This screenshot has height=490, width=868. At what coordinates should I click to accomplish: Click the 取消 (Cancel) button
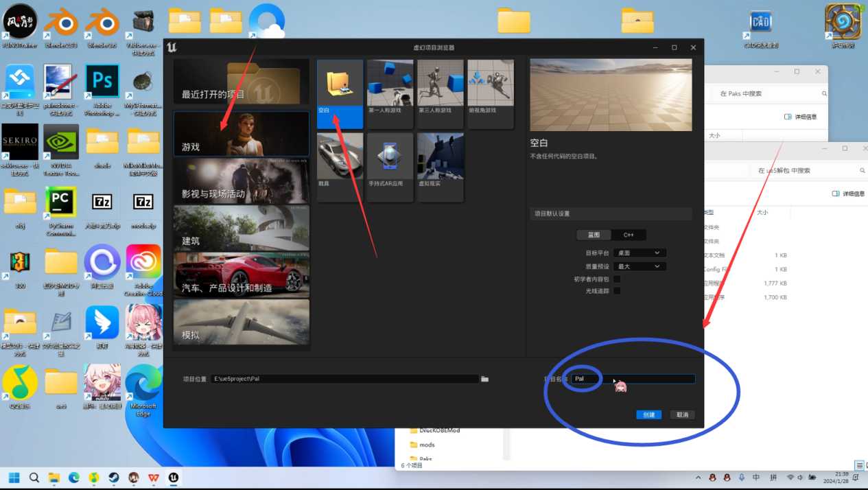(x=682, y=415)
